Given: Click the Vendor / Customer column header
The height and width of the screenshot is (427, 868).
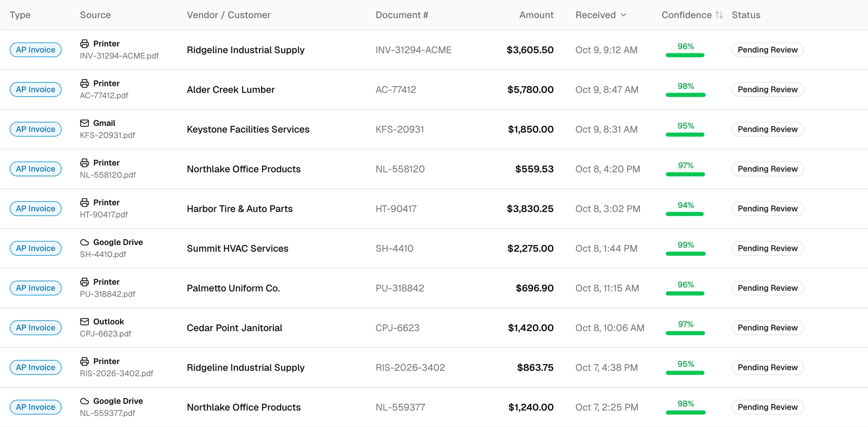Looking at the screenshot, I should tap(229, 15).
